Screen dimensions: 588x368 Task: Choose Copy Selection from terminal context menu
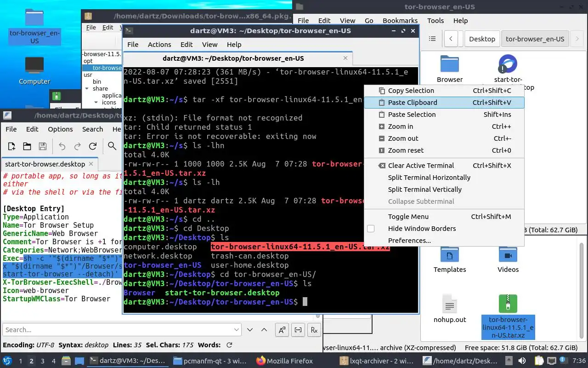point(444,91)
